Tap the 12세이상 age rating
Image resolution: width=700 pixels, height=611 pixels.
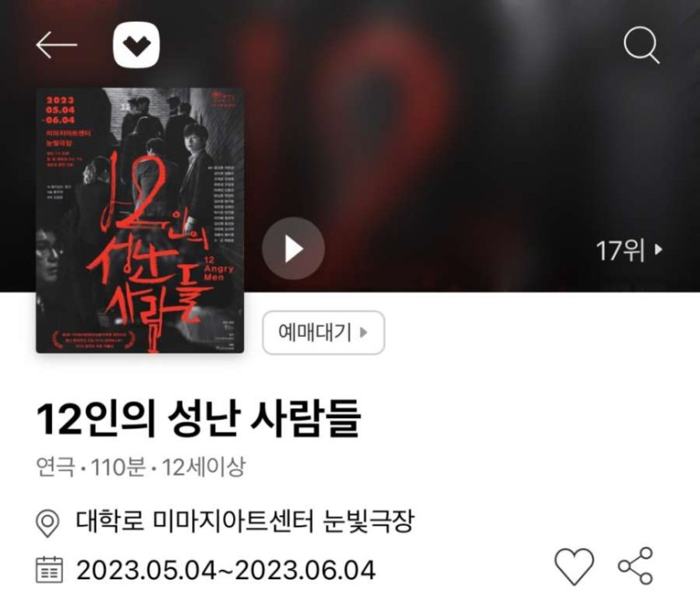click(204, 468)
